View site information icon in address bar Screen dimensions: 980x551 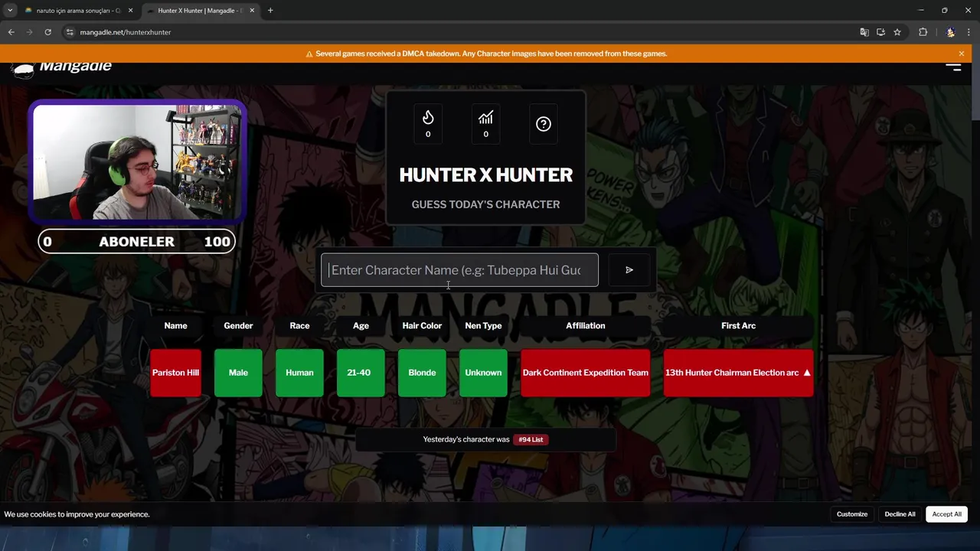tap(70, 32)
